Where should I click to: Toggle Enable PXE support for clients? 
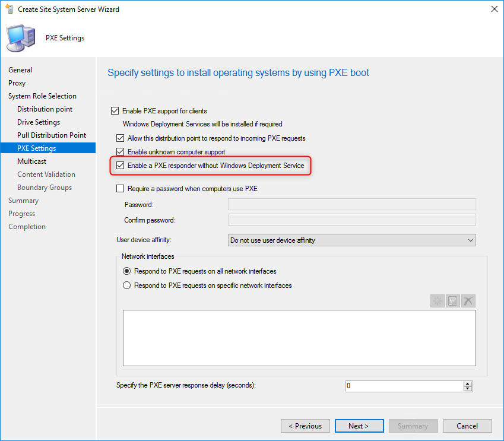pyautogui.click(x=115, y=111)
